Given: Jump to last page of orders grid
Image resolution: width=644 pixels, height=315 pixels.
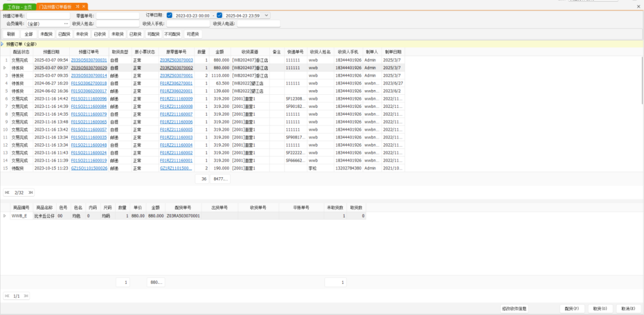Looking at the screenshot, I should coord(31,192).
